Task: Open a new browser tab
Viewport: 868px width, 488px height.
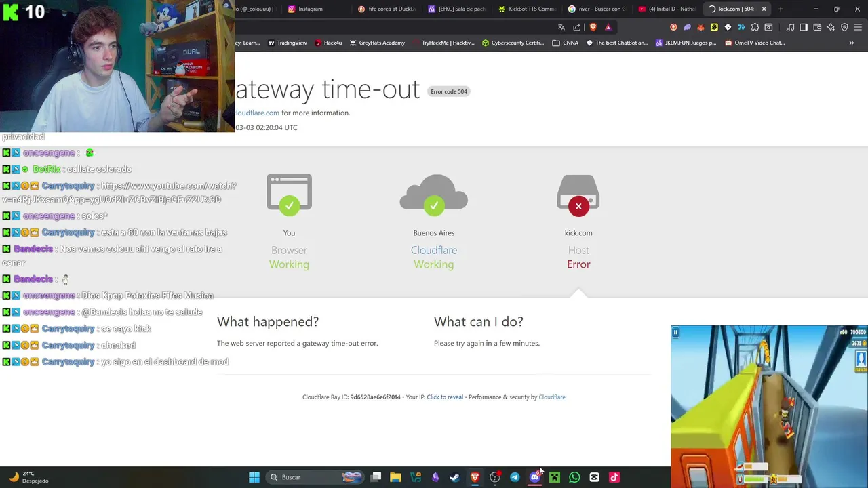Action: (x=781, y=9)
